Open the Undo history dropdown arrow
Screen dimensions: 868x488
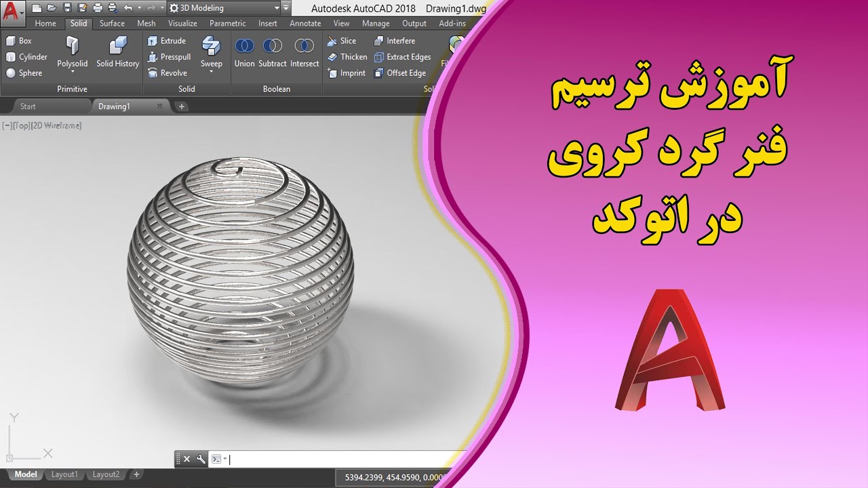tap(139, 8)
